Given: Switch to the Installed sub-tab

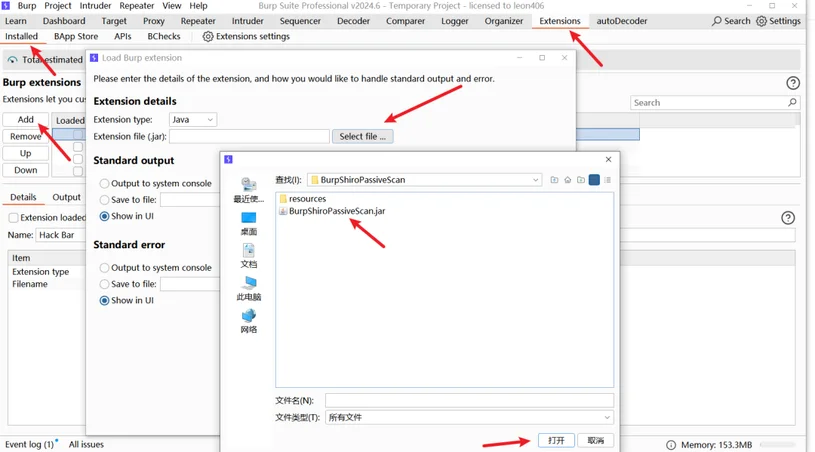Looking at the screenshot, I should (x=21, y=36).
